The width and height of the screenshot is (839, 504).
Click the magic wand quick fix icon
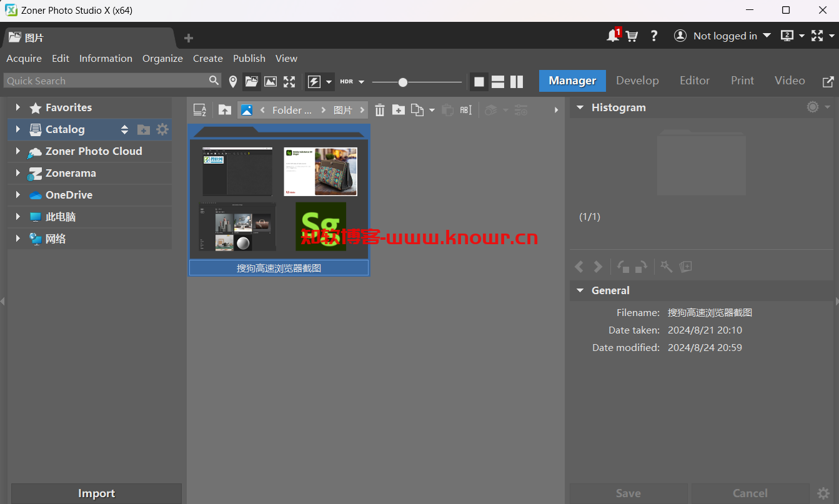667,267
